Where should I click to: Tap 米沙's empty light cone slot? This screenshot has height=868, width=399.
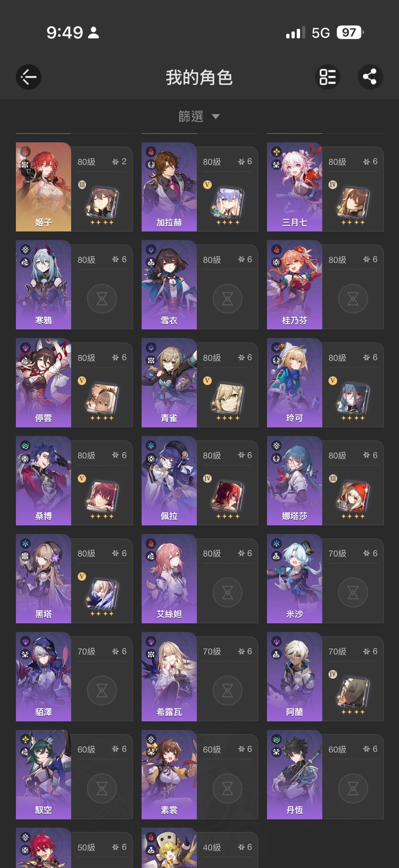[x=353, y=592]
